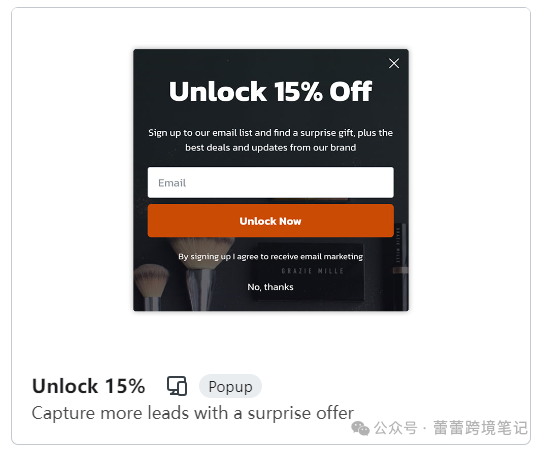This screenshot has width=546, height=450.
Task: Select the Popup tag label
Action: [230, 386]
